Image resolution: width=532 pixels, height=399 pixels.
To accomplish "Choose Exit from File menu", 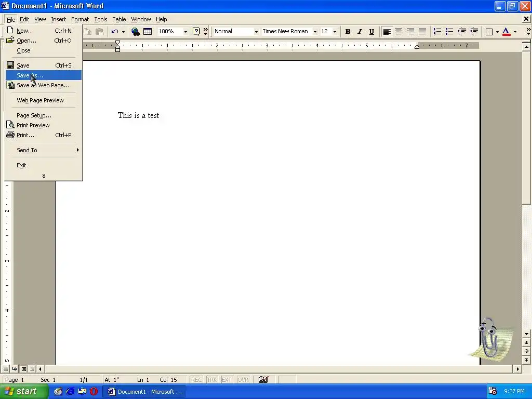I will [x=44, y=165].
